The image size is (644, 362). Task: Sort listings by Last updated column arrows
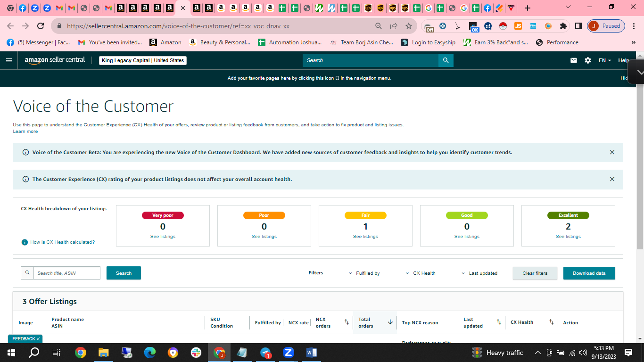[x=499, y=322]
